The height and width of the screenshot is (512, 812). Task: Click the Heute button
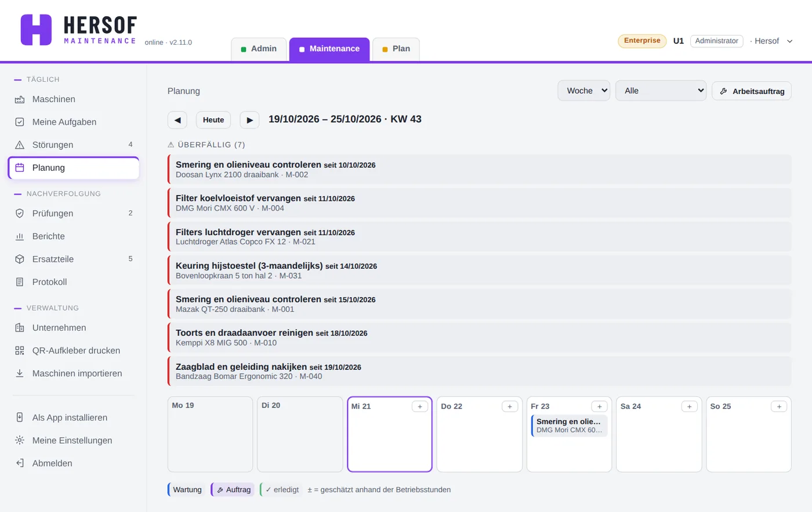point(213,120)
